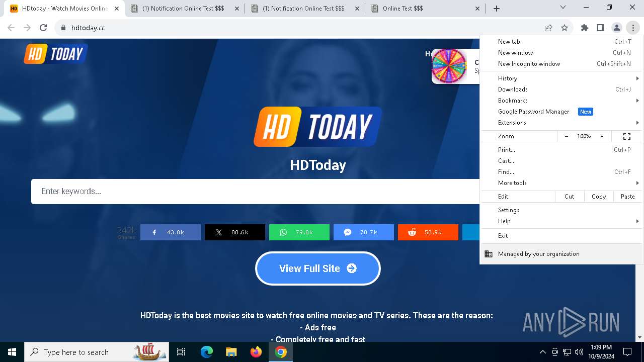Select New tab menu entry
The height and width of the screenshot is (362, 644).
tap(561, 42)
